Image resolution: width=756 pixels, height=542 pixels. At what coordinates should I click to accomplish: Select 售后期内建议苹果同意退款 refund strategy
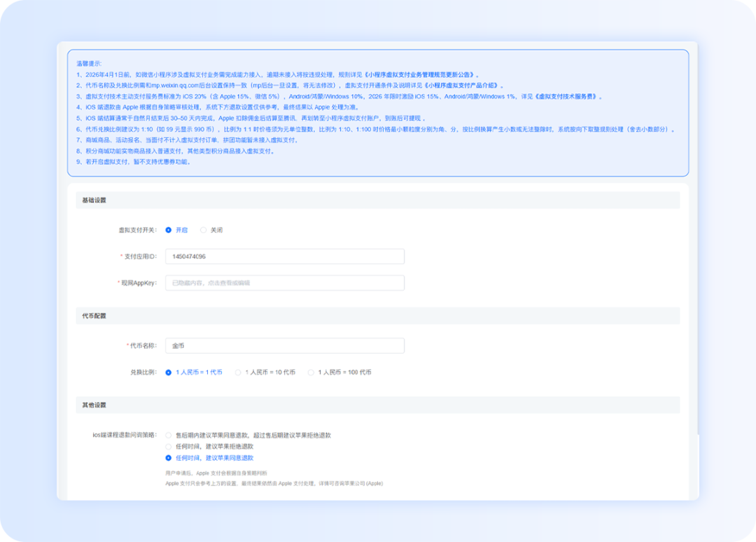[x=169, y=435]
